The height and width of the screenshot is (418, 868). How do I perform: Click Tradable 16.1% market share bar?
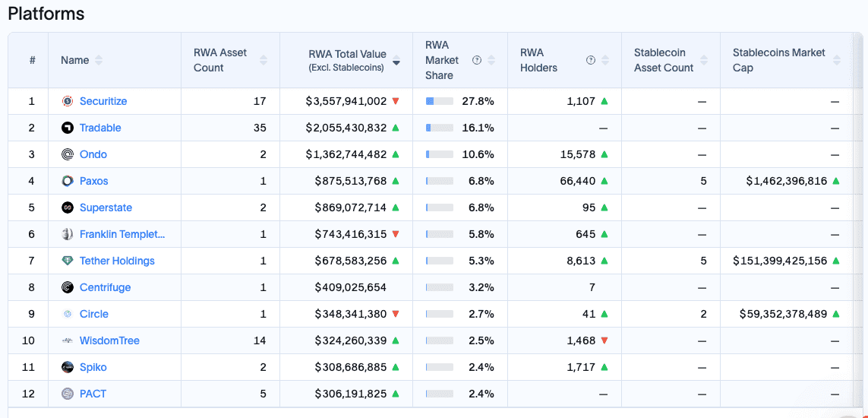[440, 128]
